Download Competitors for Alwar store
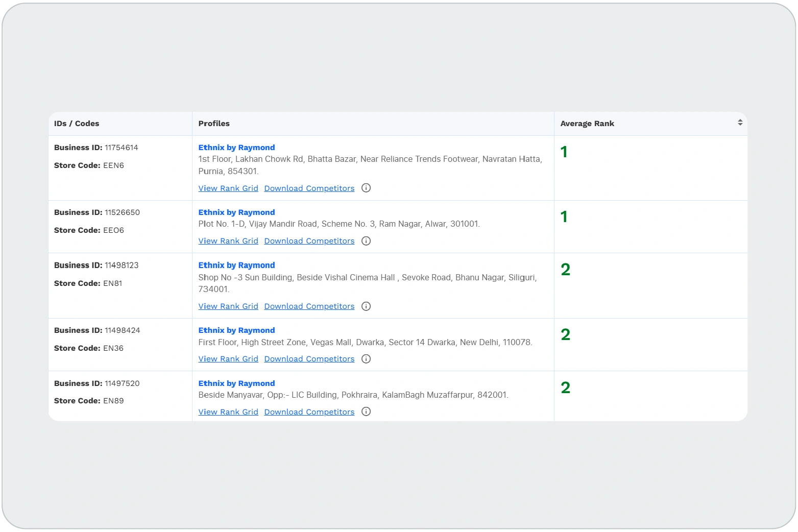 click(x=309, y=241)
